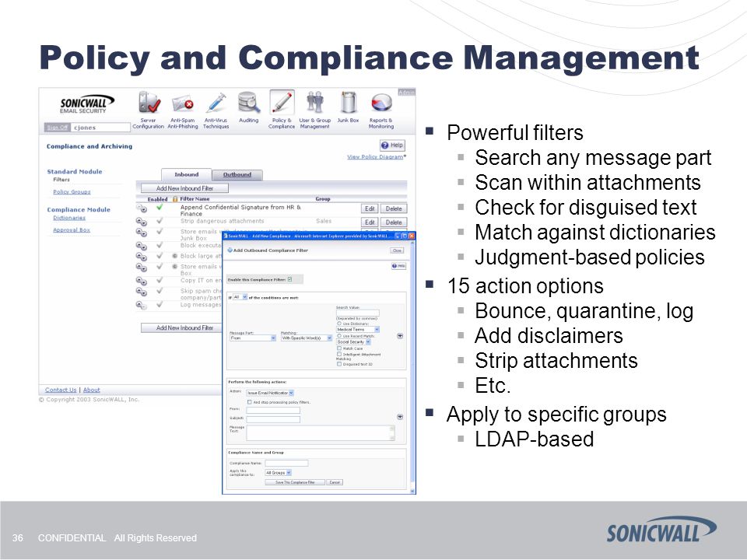Click the Compliance Name input field
The height and width of the screenshot is (560, 747).
pos(286,463)
